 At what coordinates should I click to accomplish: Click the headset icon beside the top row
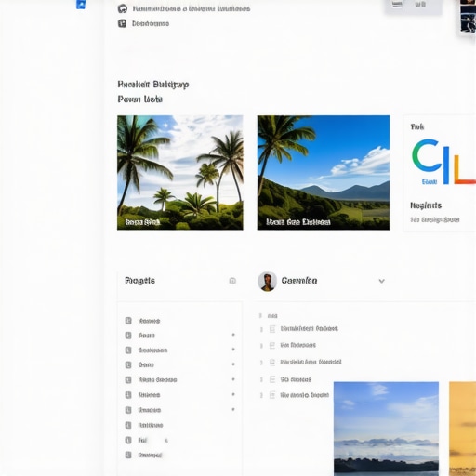[x=123, y=8]
